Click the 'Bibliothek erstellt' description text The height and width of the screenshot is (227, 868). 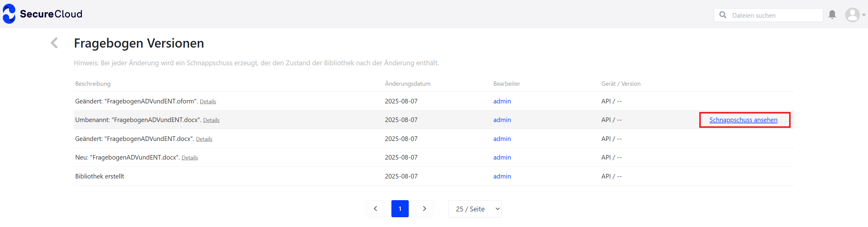pyautogui.click(x=99, y=176)
